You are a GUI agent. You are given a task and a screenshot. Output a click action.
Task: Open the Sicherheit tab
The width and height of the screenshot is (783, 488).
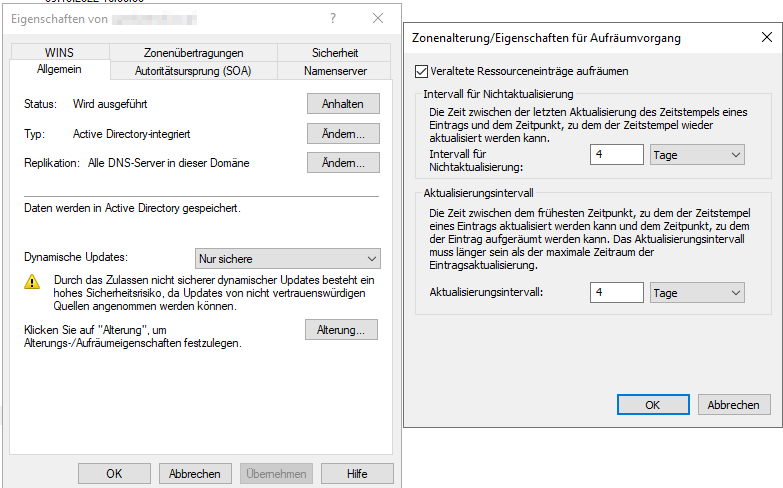click(335, 52)
